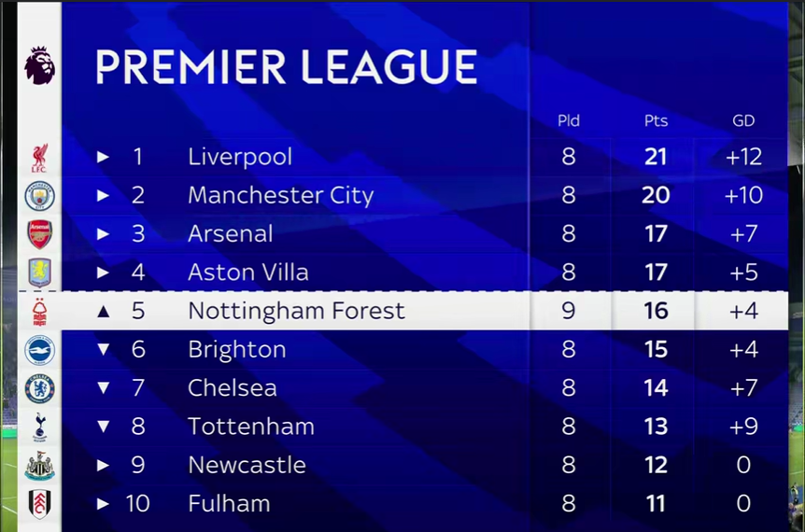Image resolution: width=805 pixels, height=532 pixels.
Task: Click the down arrow next to Brighton
Action: coord(103,349)
